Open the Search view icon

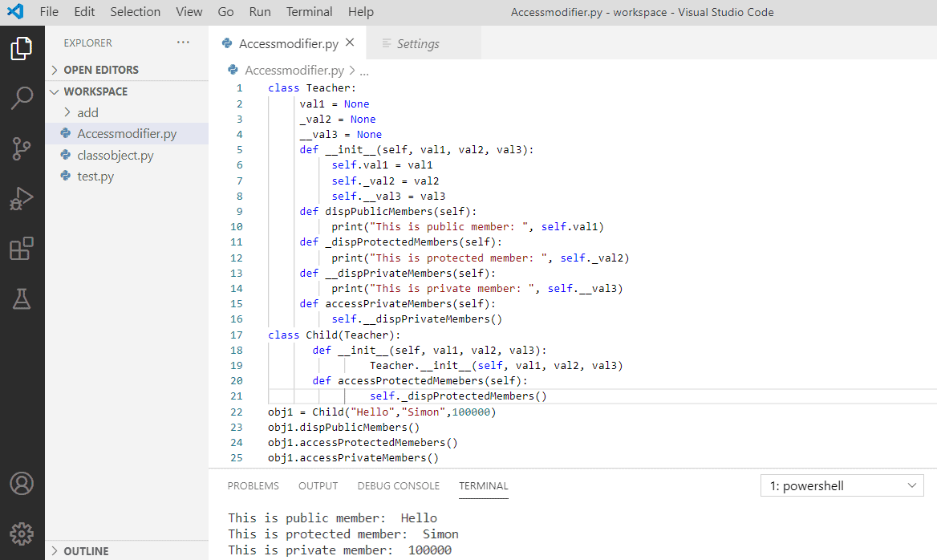pyautogui.click(x=22, y=98)
